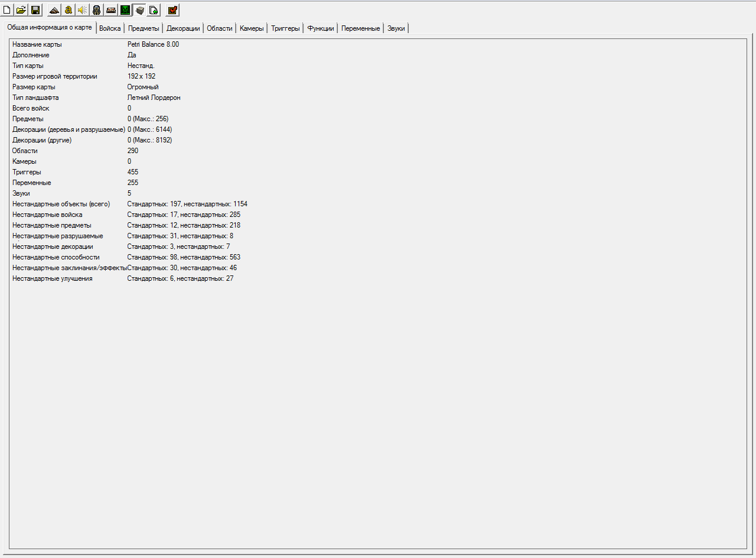The image size is (756, 558).
Task: Select the Нестандартные способности label
Action: (56, 257)
